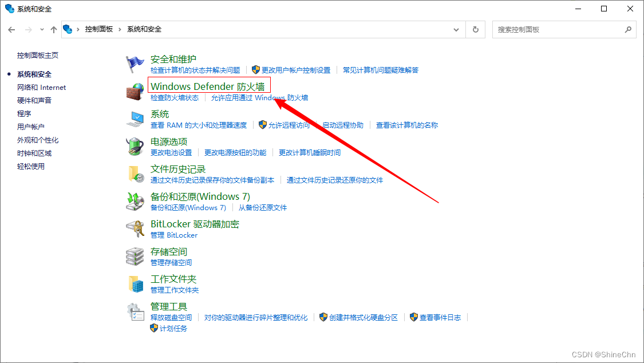Expand the arrow before 控制面板 breadcrumb
This screenshot has width=644, height=363.
pyautogui.click(x=78, y=30)
